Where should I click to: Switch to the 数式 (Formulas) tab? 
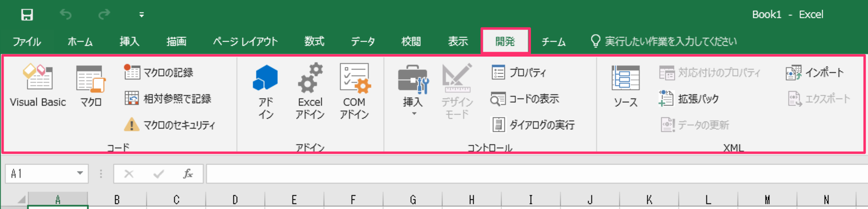pos(314,41)
